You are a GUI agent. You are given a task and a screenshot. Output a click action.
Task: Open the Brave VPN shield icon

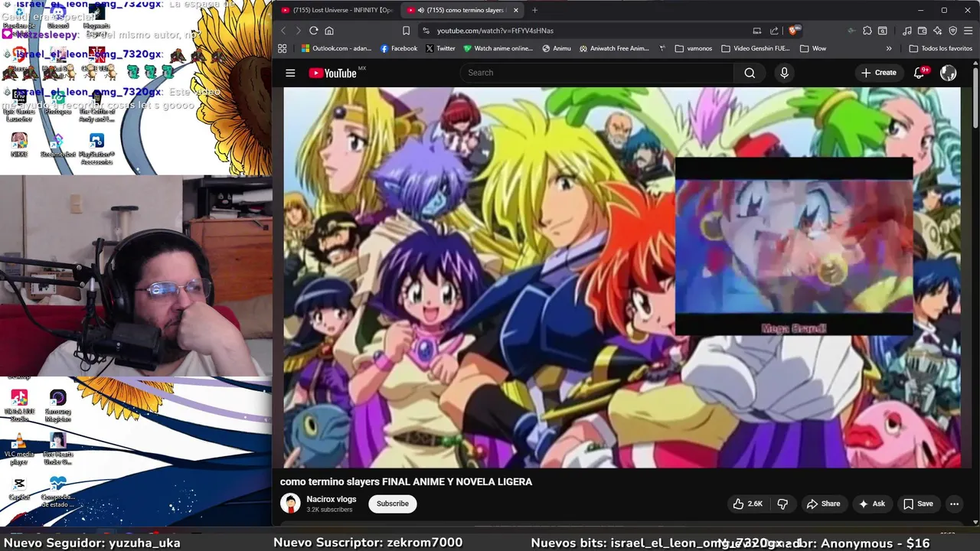952,31
